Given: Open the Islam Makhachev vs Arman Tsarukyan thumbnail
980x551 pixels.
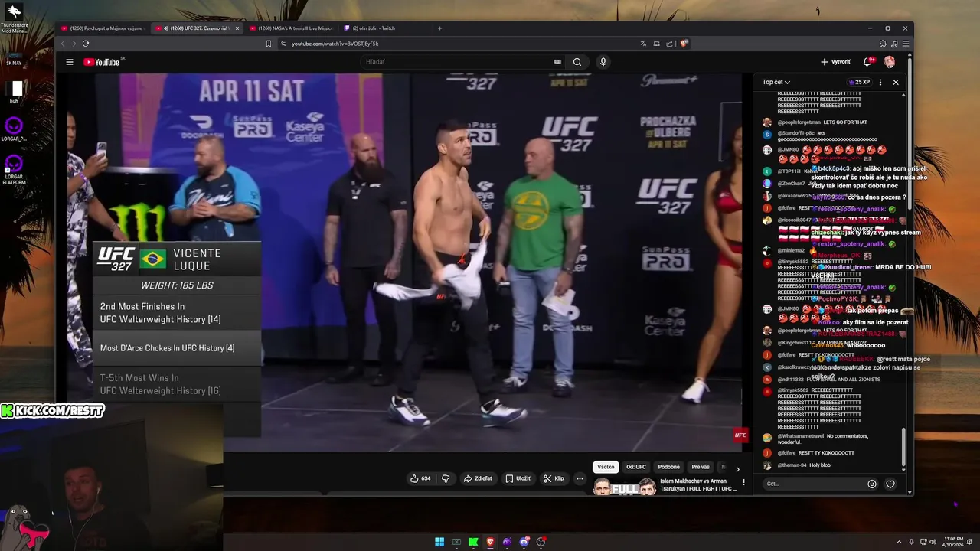Looking at the screenshot, I should click(625, 487).
